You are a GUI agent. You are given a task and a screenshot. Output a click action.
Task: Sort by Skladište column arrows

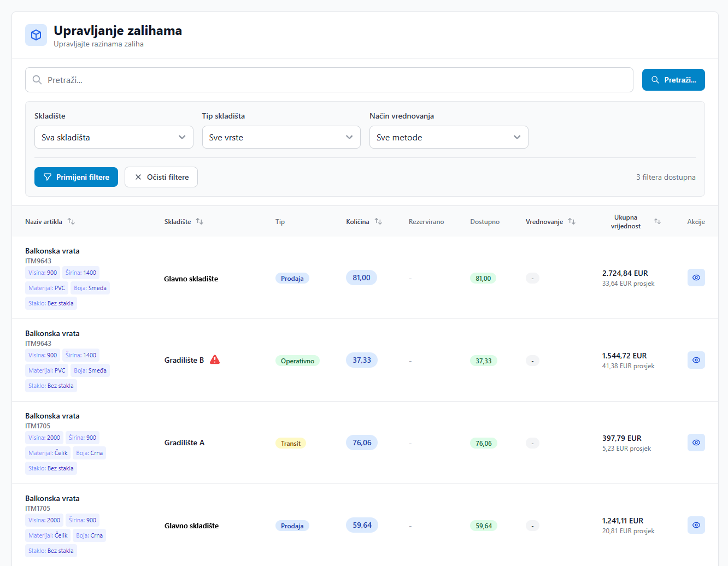tap(199, 221)
